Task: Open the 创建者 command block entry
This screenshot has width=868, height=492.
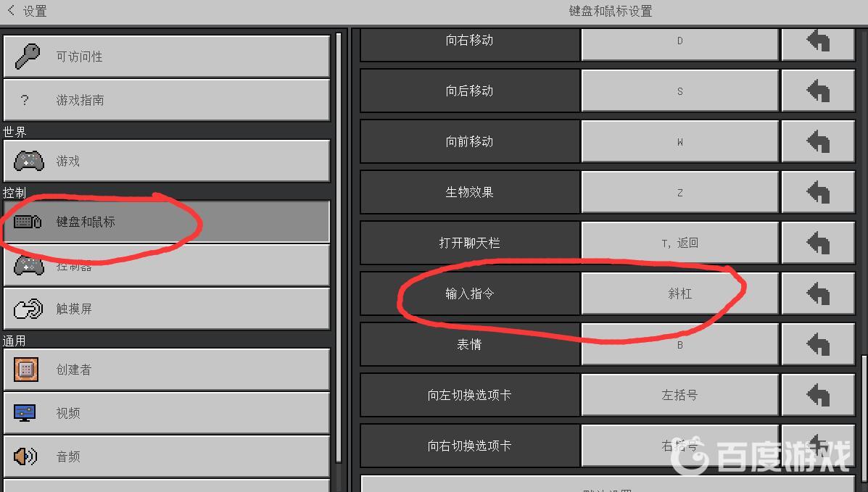Action: click(167, 370)
